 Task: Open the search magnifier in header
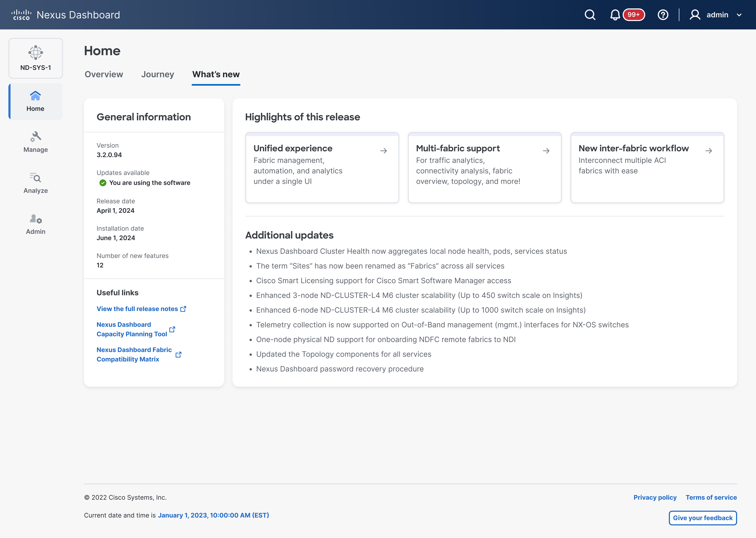(x=590, y=15)
